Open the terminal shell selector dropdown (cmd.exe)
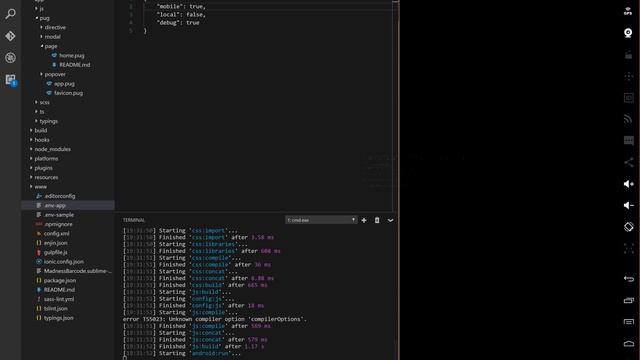 coord(321,220)
